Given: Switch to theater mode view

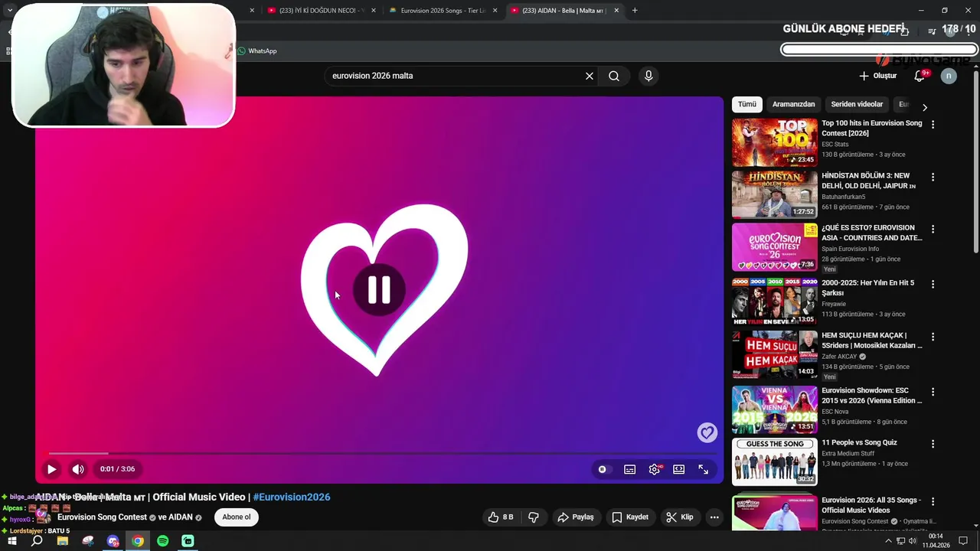Looking at the screenshot, I should (x=679, y=469).
